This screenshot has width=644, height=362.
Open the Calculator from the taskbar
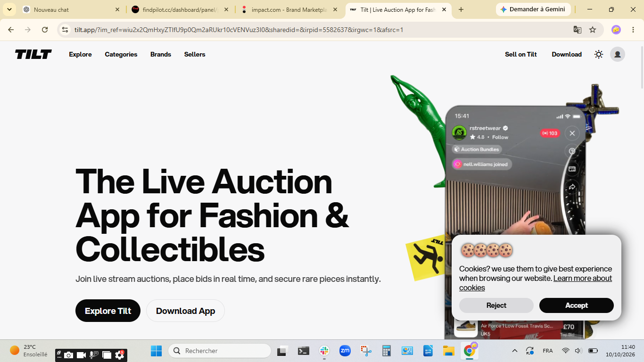point(387,351)
